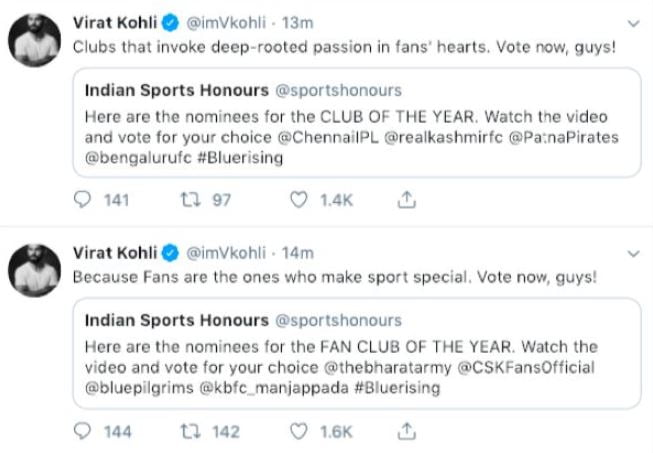Open the top tweet's dropdown caret menu
The width and height of the screenshot is (653, 453).
[x=631, y=22]
